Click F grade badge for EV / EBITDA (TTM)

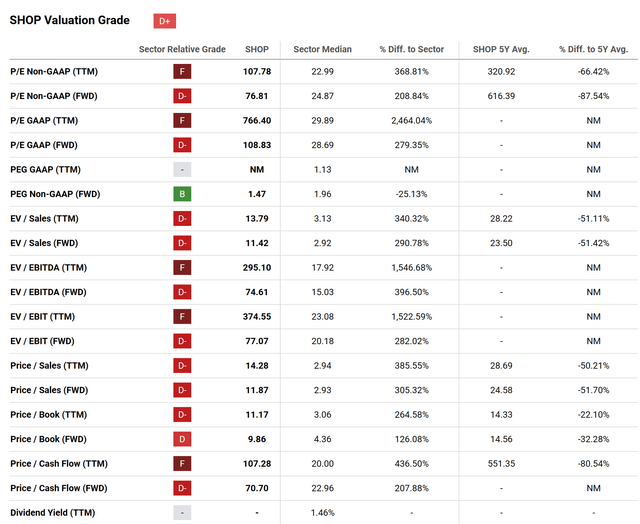click(x=183, y=268)
